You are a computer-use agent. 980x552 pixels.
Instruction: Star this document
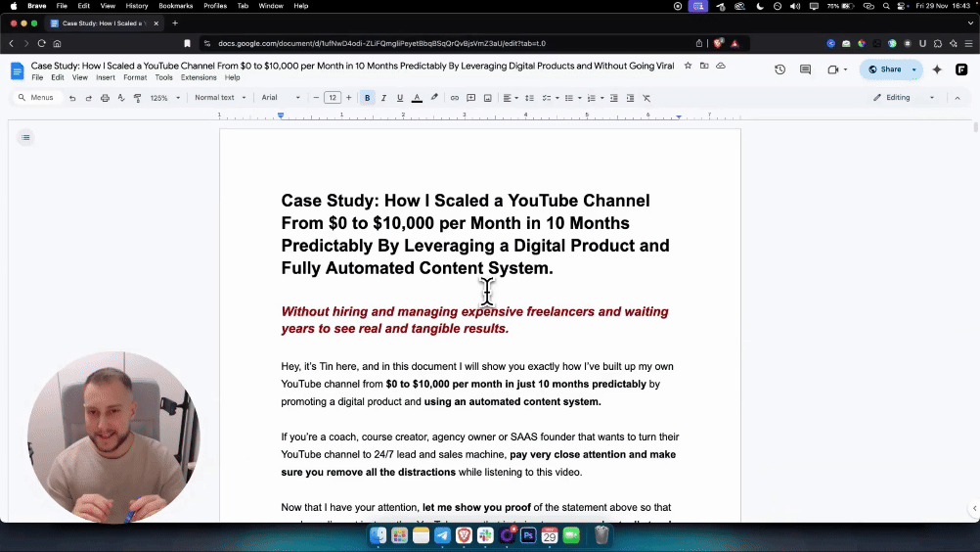[688, 66]
